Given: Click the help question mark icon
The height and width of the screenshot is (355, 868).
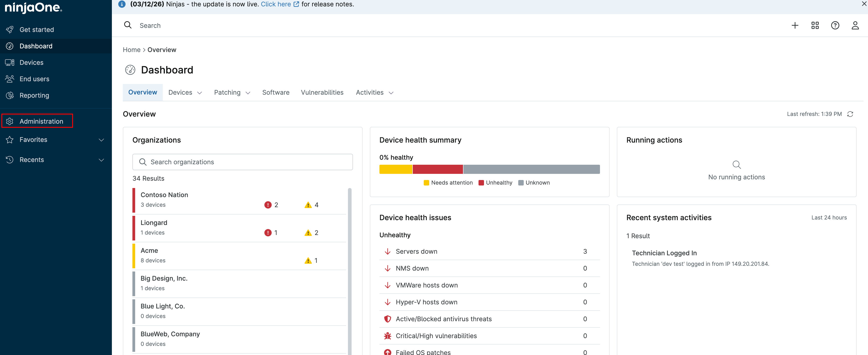Looking at the screenshot, I should pos(835,26).
